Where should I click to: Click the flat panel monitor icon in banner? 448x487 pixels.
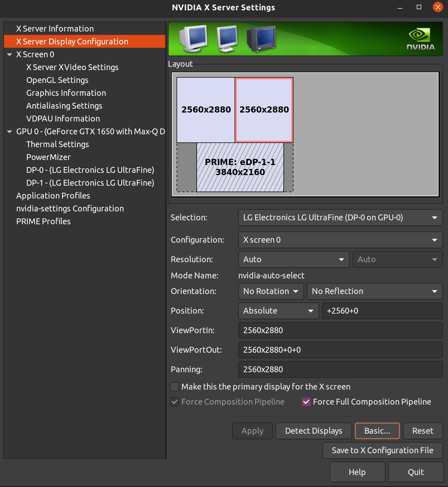[227, 39]
